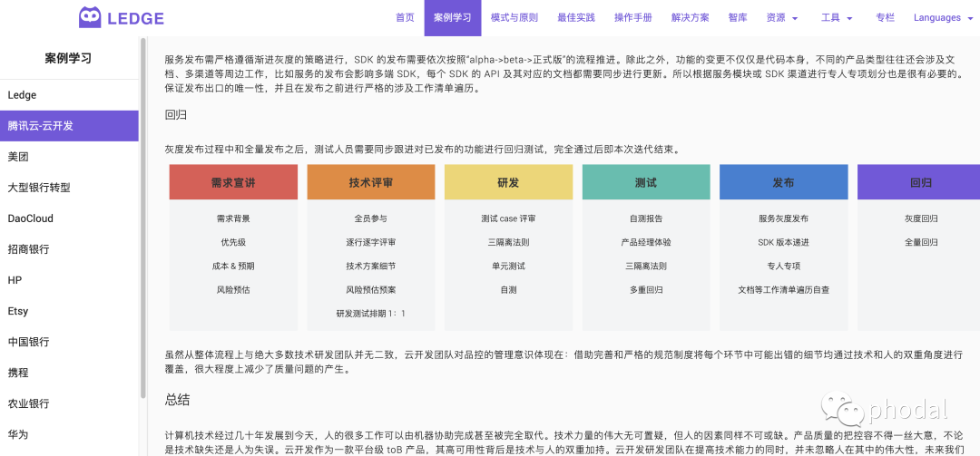This screenshot has height=456, width=980.
Task: Open the 美团 case study
Action: tap(69, 157)
